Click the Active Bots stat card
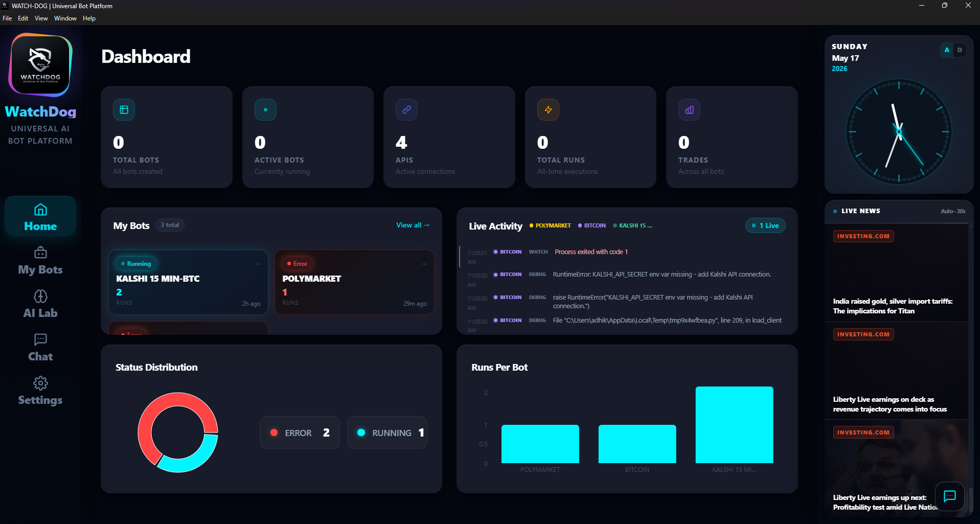 (308, 137)
